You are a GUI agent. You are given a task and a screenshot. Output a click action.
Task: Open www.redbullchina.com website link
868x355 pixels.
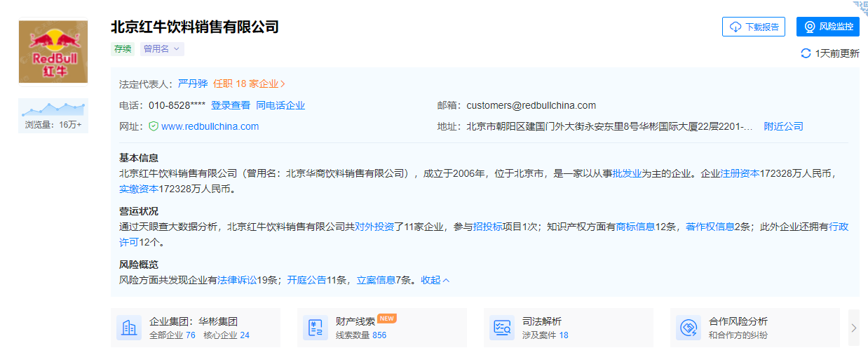tap(210, 126)
